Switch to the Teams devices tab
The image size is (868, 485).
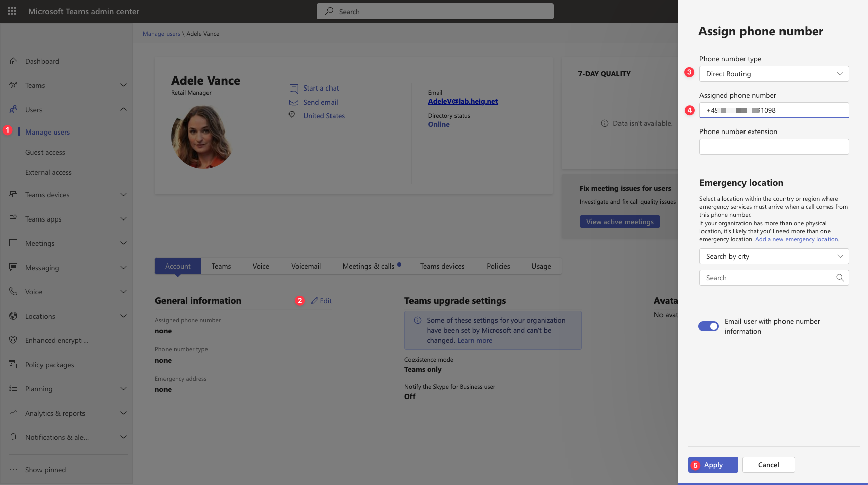442,266
